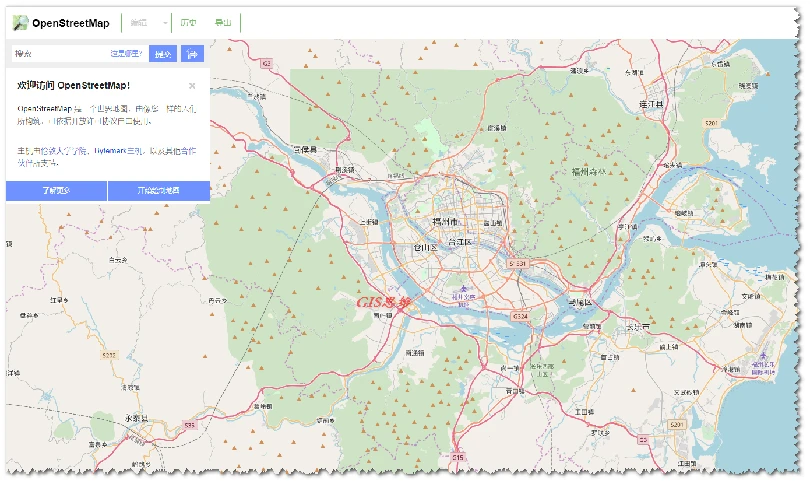Click the OpenStreetMap magnifier logo icon
Image resolution: width=811 pixels, height=484 pixels.
[x=20, y=23]
